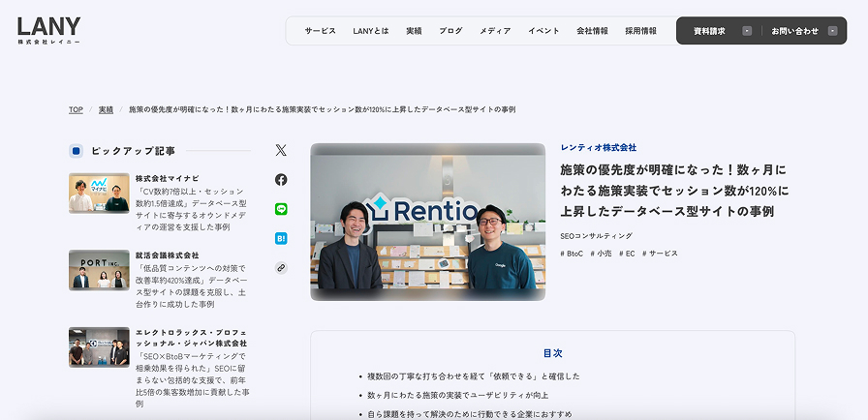This screenshot has width=868, height=420.
Task: Share article via LINE icon
Action: pos(281,208)
